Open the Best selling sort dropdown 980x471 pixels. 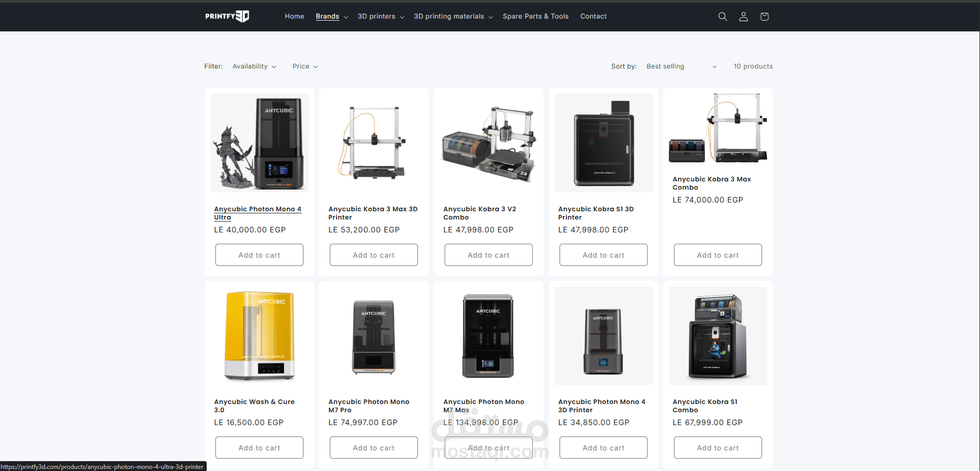(681, 66)
